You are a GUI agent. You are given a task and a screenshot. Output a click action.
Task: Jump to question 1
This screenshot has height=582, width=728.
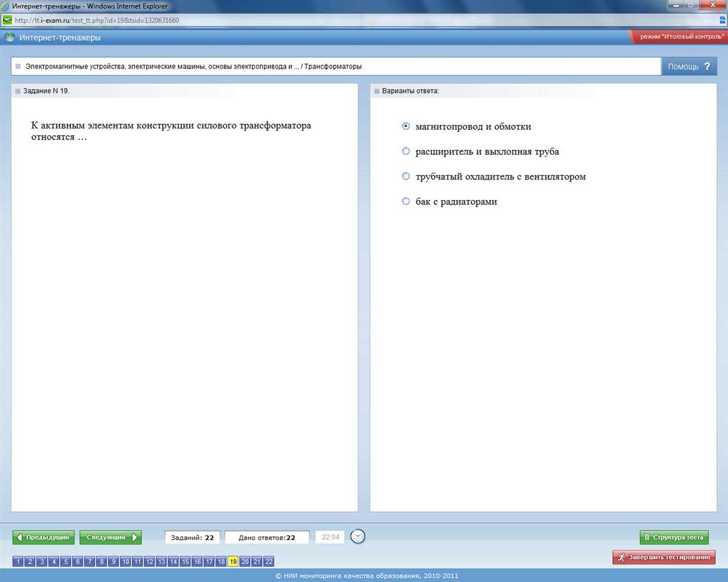(18, 561)
